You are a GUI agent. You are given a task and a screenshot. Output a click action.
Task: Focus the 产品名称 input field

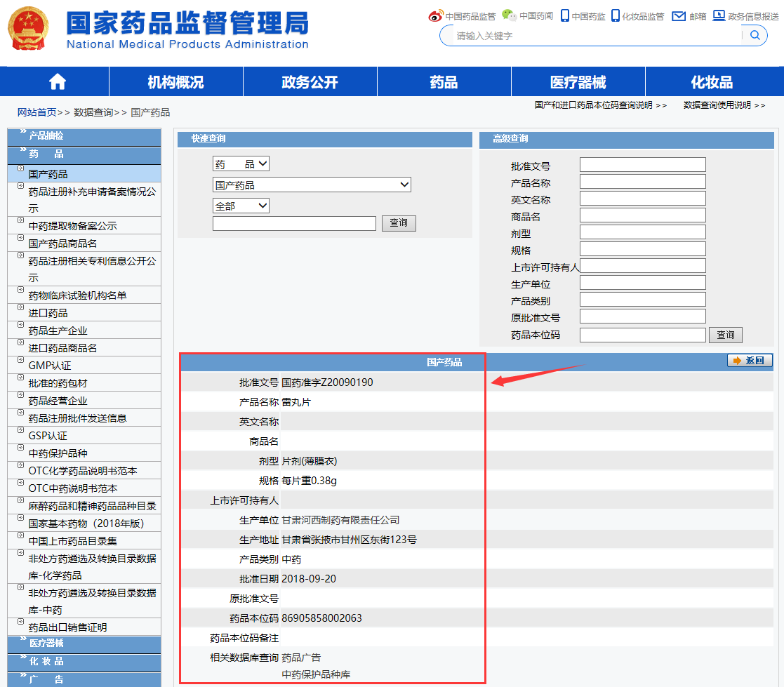pyautogui.click(x=642, y=182)
